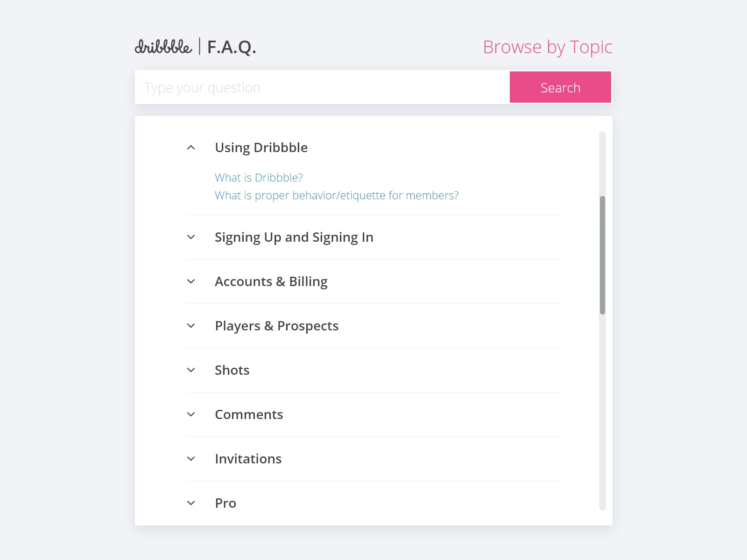Expand the Comments section chevron
Image resolution: width=747 pixels, height=560 pixels.
[x=191, y=414]
